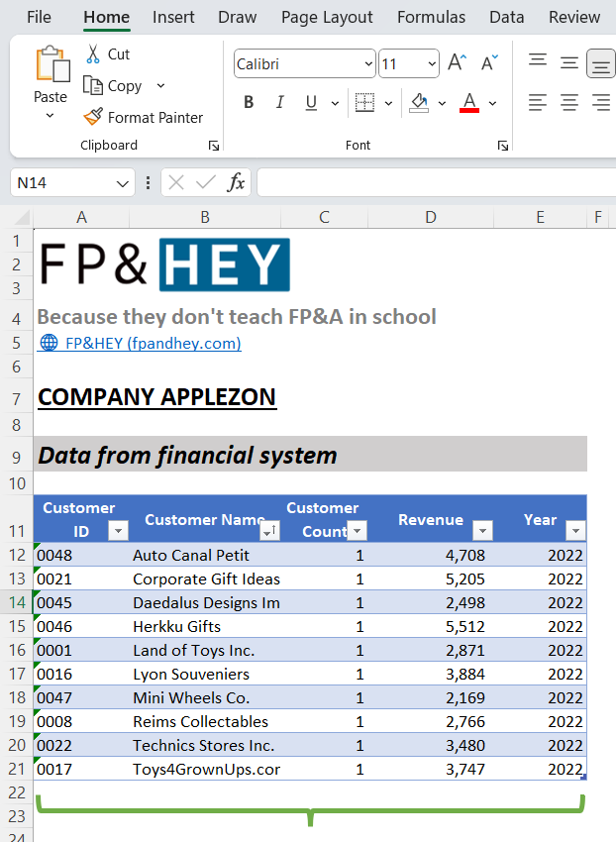The image size is (616, 842).
Task: Switch to the Formulas tab
Action: [431, 17]
